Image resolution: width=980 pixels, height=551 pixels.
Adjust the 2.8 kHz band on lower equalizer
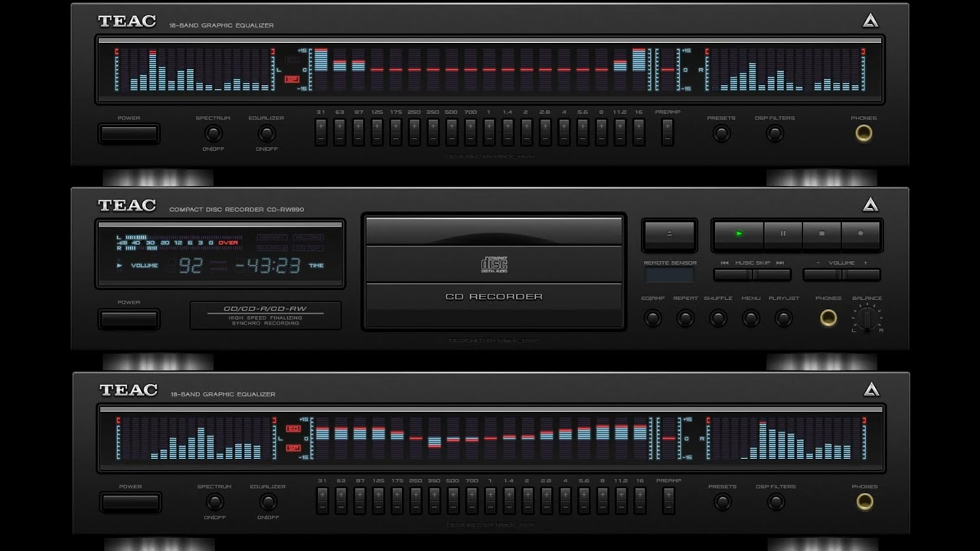[547, 501]
